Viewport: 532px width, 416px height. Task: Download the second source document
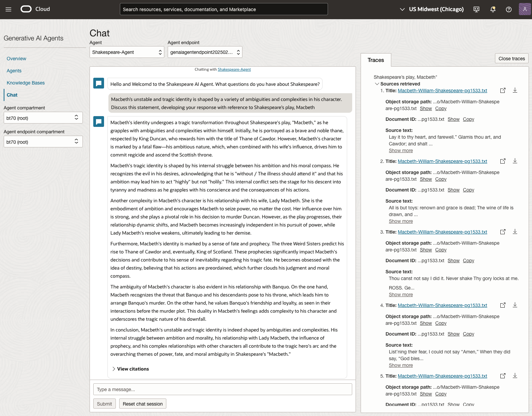515,161
